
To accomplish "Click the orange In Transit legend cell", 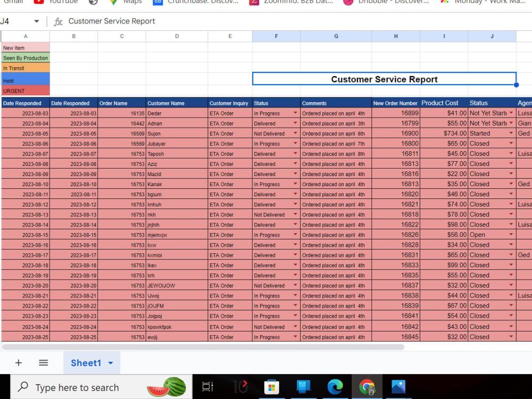I will (x=26, y=68).
